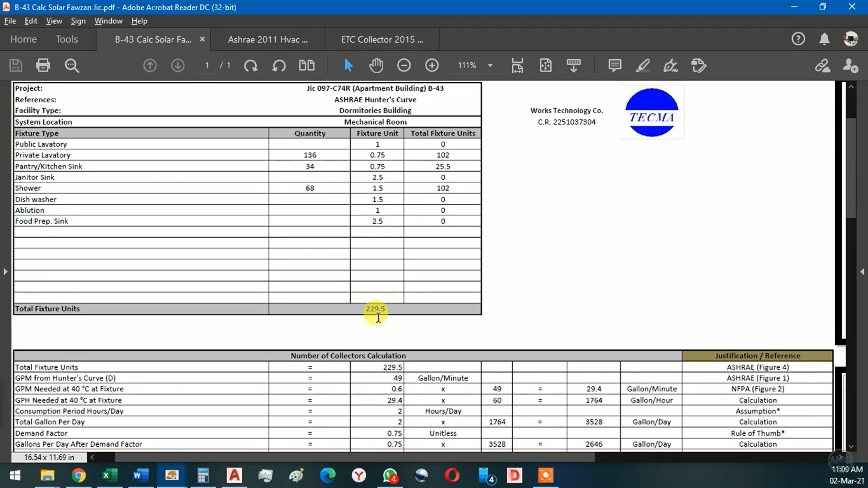868x488 pixels.
Task: Go to the Home screen
Action: (x=23, y=39)
